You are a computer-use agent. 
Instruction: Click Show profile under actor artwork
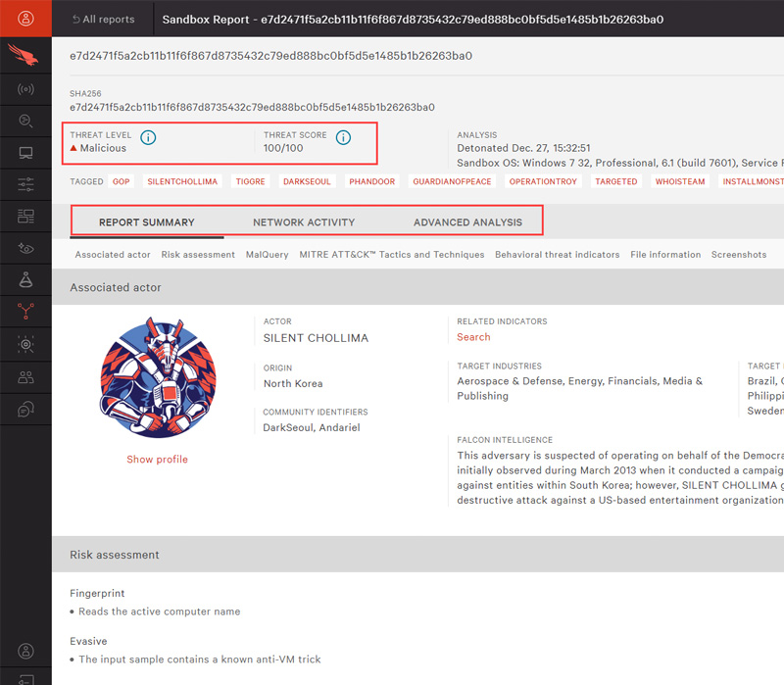click(157, 459)
